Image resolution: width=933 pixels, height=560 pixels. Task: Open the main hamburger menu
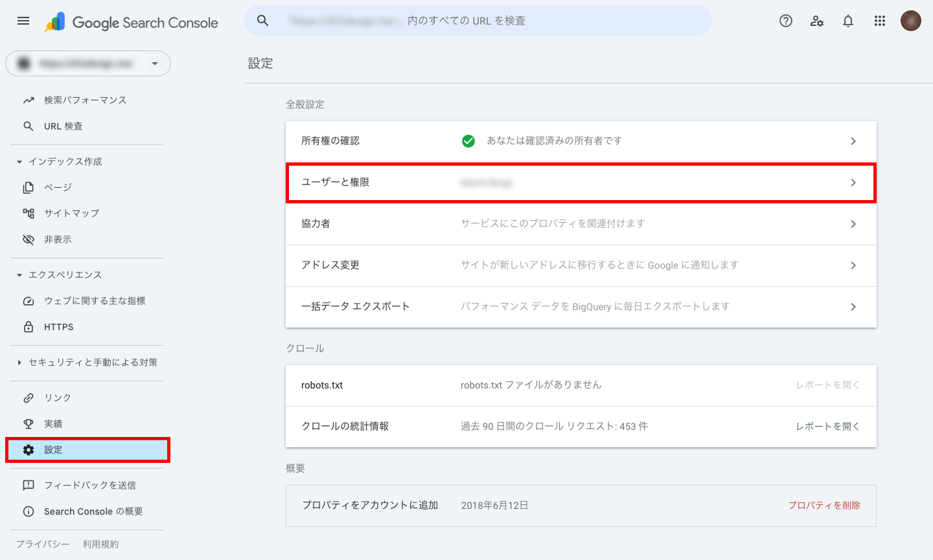click(23, 21)
